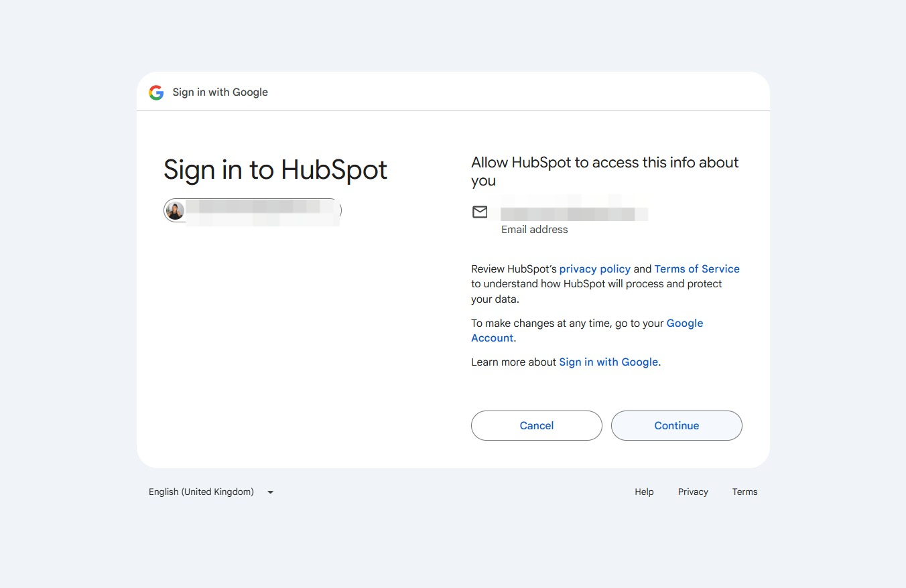Image resolution: width=906 pixels, height=588 pixels.
Task: Open the Help footer link
Action: click(x=644, y=492)
